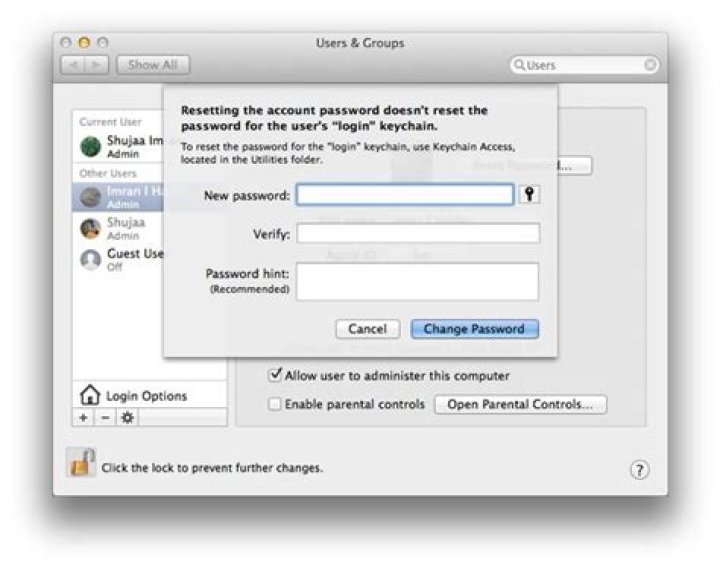Select Shujaa Im current user avatar

coord(90,146)
